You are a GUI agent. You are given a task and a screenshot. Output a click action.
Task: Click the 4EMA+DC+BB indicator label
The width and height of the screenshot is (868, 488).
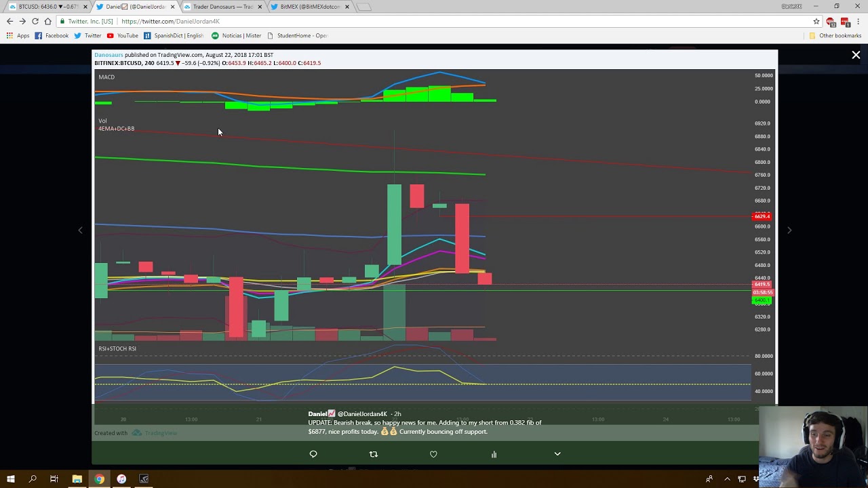click(116, 128)
